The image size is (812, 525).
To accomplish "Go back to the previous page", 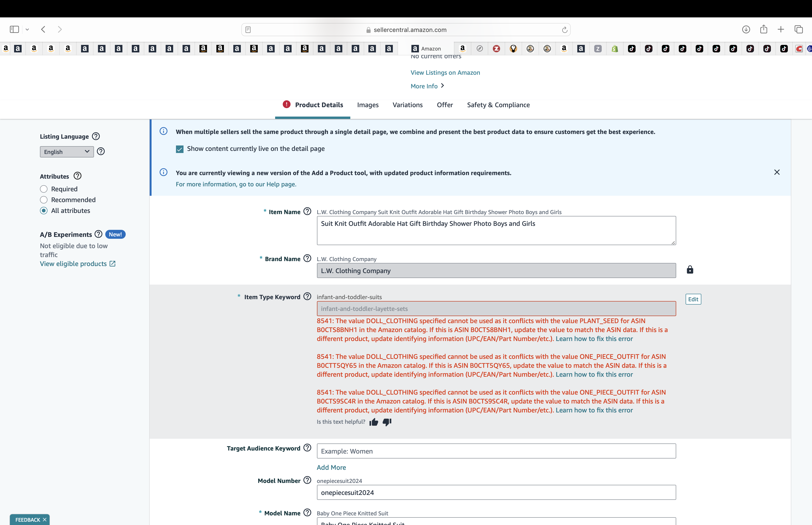I will (43, 29).
